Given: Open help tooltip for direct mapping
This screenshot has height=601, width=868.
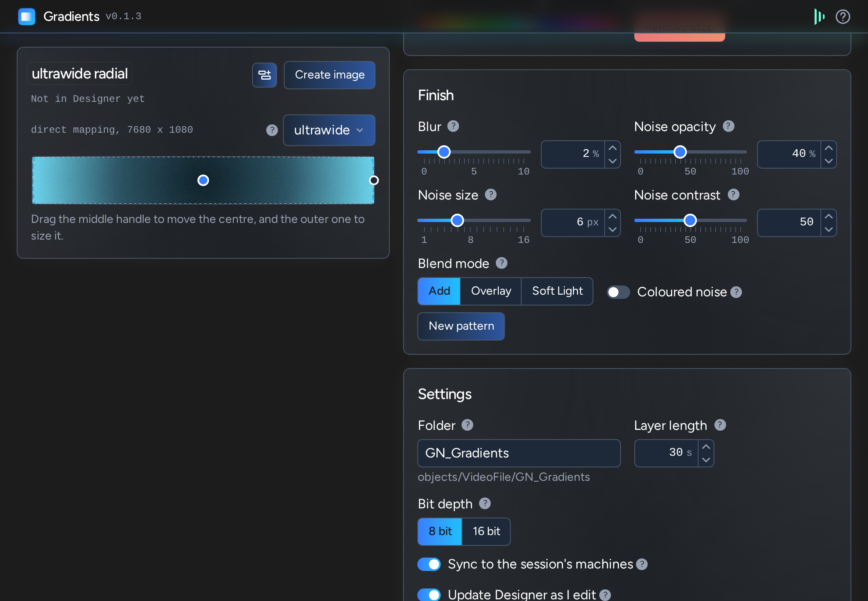Looking at the screenshot, I should click(272, 130).
